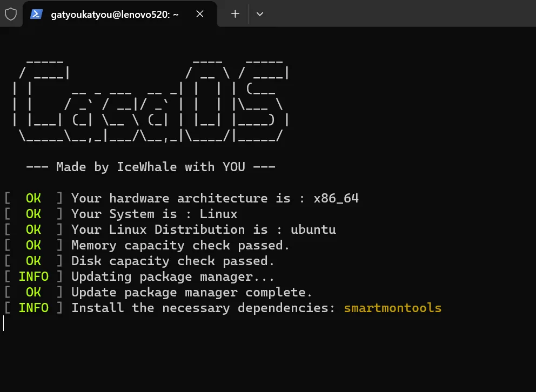Click 'Updating package manager...' text
The width and height of the screenshot is (536, 392).
click(x=173, y=276)
